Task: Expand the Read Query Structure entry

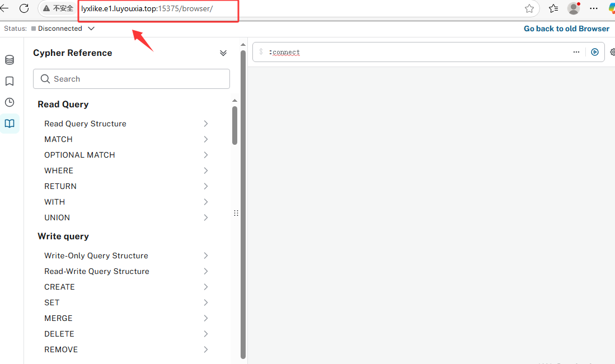Action: pyautogui.click(x=126, y=124)
